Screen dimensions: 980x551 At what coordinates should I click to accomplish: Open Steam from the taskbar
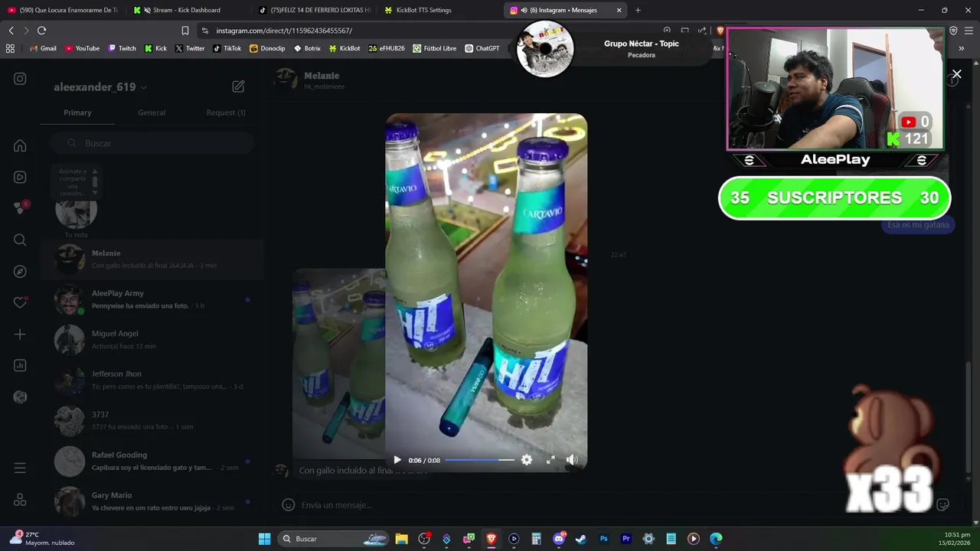click(581, 539)
